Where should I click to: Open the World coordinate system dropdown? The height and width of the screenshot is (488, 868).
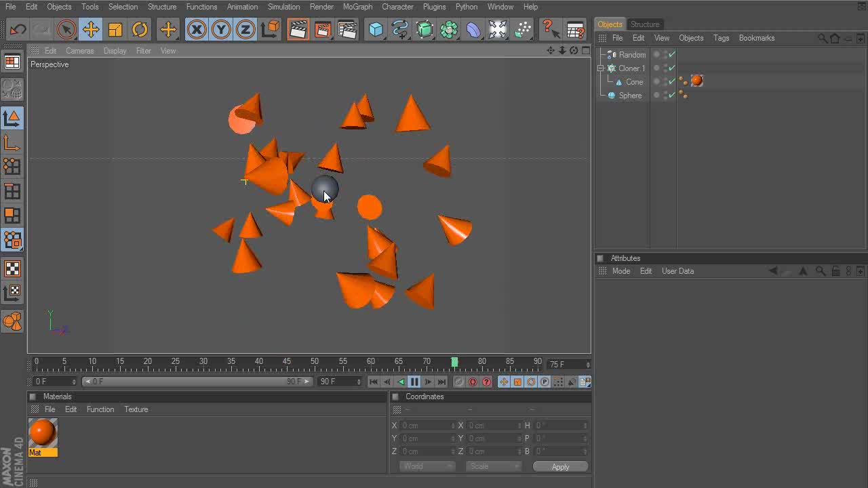(x=427, y=466)
